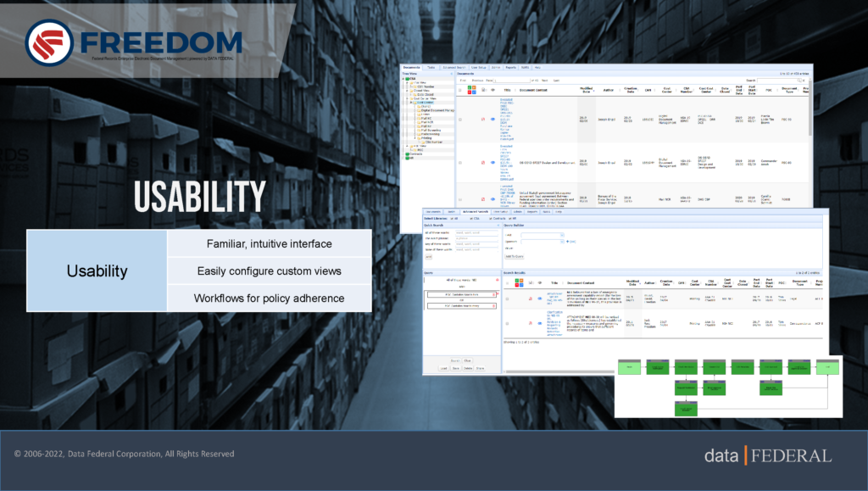This screenshot has width=868, height=491.
Task: Click the green square icon in Documents grid header
Action: [x=470, y=87]
